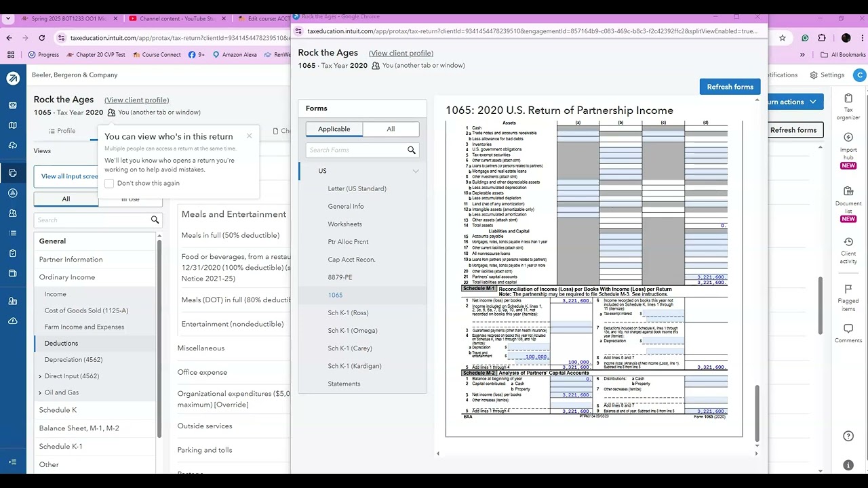Open the Amazon Alexa bookmark
The image size is (868, 488).
pos(235,55)
